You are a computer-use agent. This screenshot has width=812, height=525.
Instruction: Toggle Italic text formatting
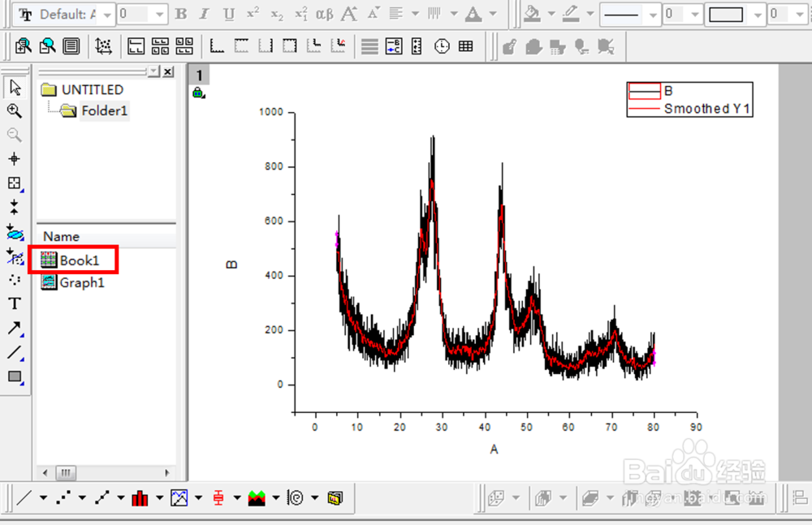tap(205, 14)
